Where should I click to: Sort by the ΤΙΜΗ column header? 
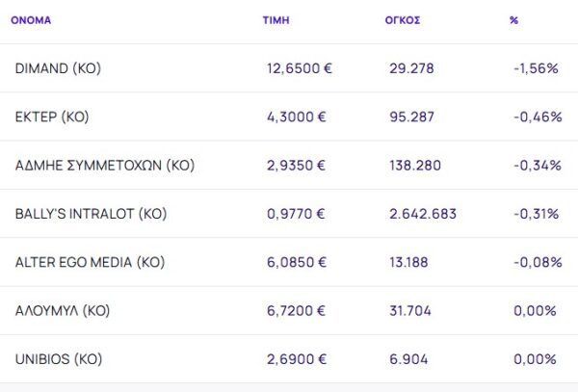[x=276, y=20]
